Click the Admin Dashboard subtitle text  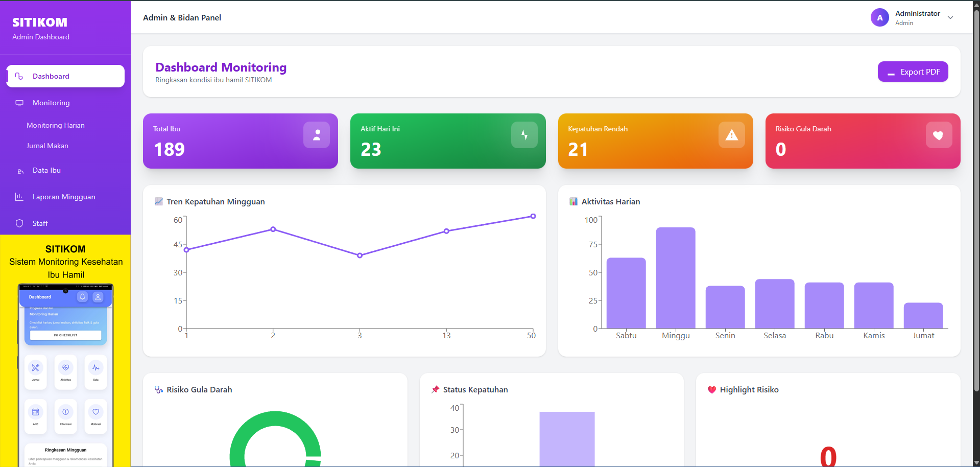coord(41,37)
